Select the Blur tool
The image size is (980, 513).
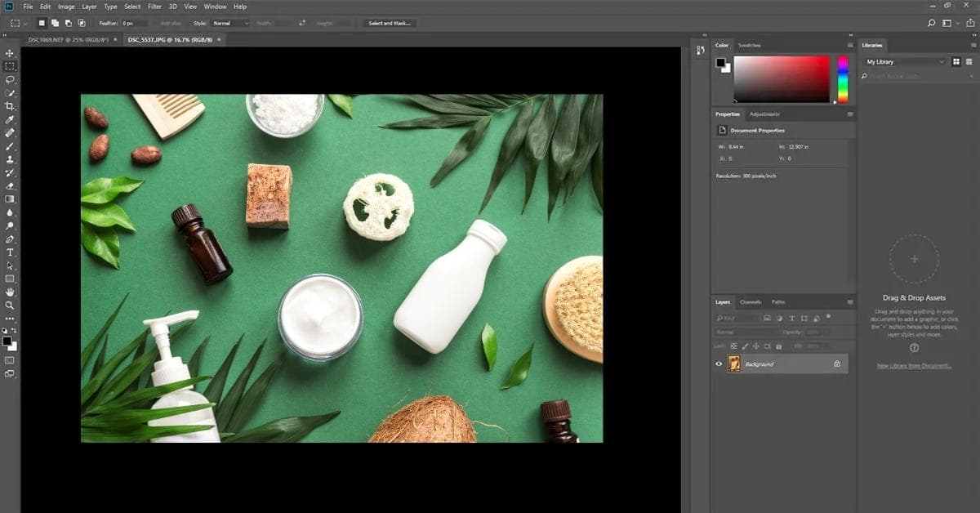tap(10, 212)
